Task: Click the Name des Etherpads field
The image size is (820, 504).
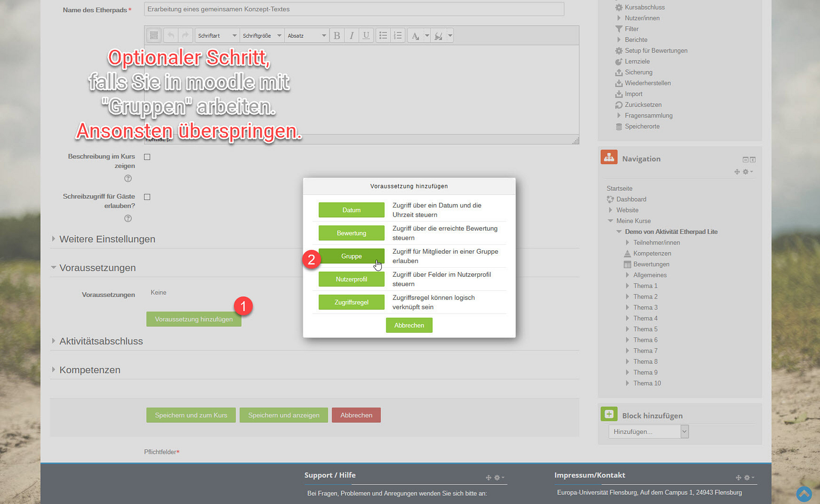Action: [354, 9]
